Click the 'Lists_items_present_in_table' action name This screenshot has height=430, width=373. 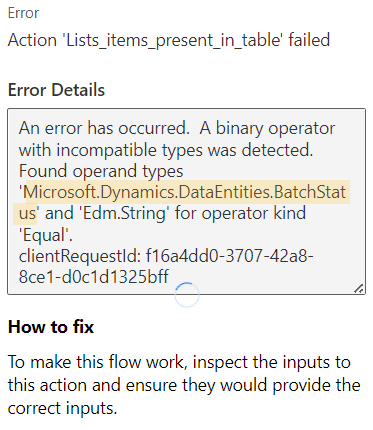point(173,40)
